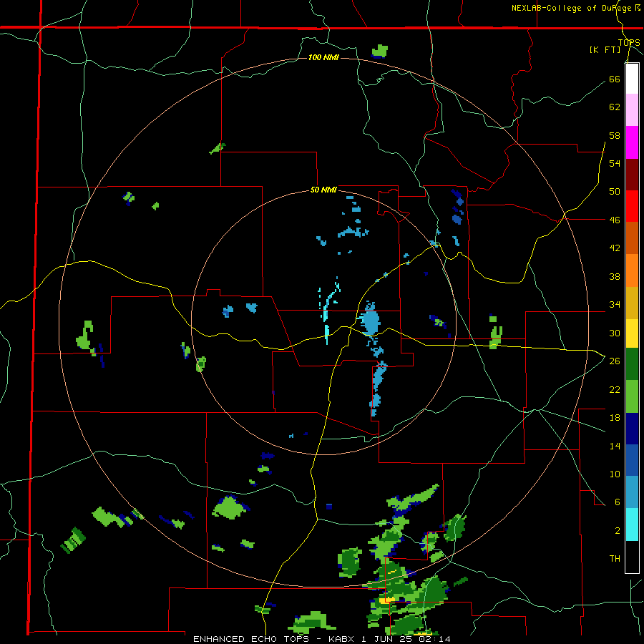Image resolution: width=644 pixels, height=644 pixels.
Task: Click the 10 legend value
Action: pyautogui.click(x=615, y=474)
